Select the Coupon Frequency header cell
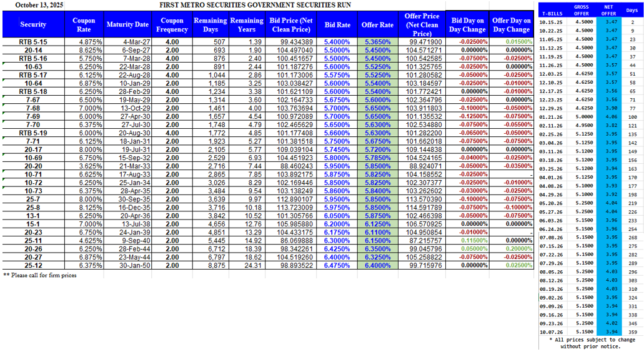 pyautogui.click(x=172, y=24)
